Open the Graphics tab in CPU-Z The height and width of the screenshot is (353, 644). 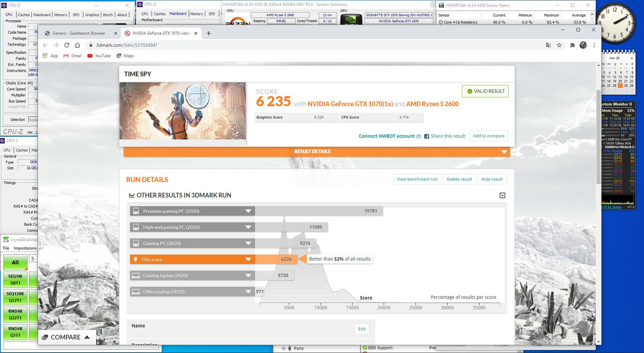click(92, 15)
